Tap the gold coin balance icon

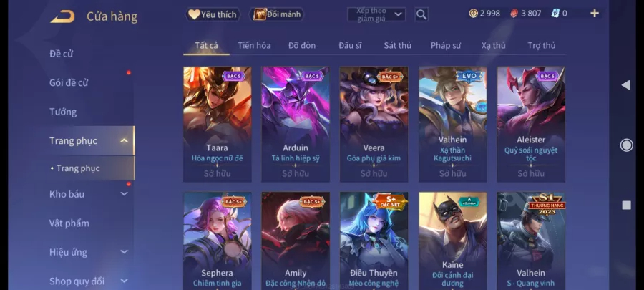point(473,14)
